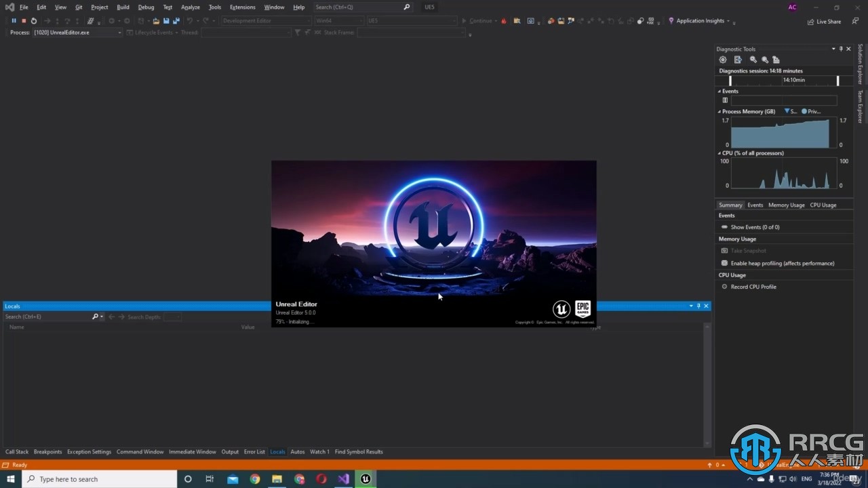Click the Reset View icon in Diagnostic Tools

point(776,60)
